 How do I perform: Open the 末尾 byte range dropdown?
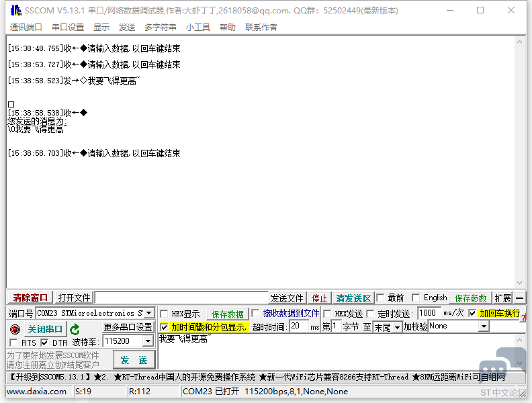pos(397,327)
